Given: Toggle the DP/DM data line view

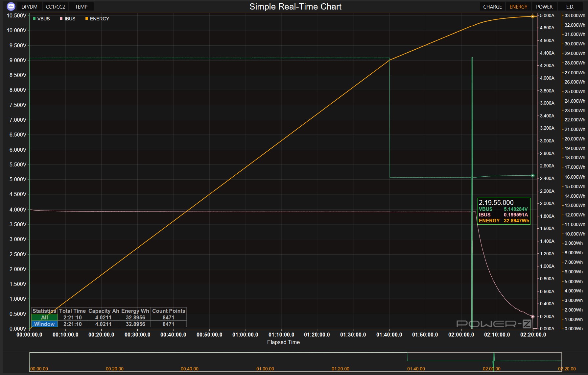Looking at the screenshot, I should (x=29, y=7).
